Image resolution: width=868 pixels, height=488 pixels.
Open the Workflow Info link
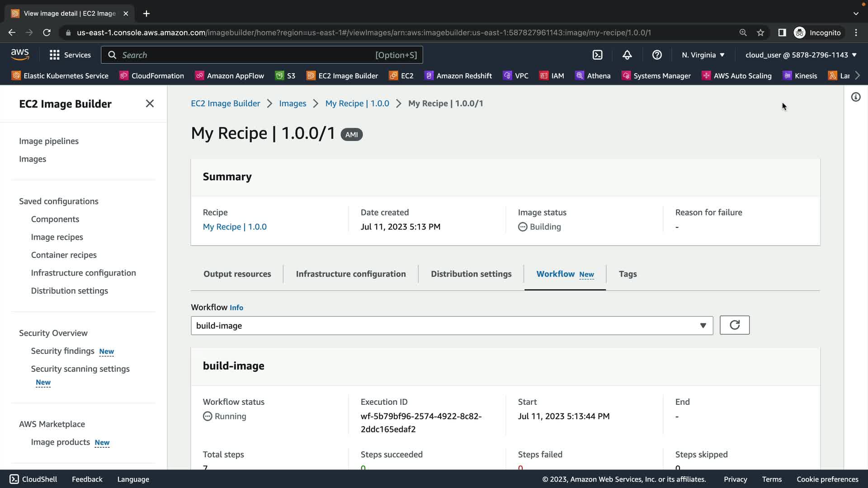coord(236,308)
